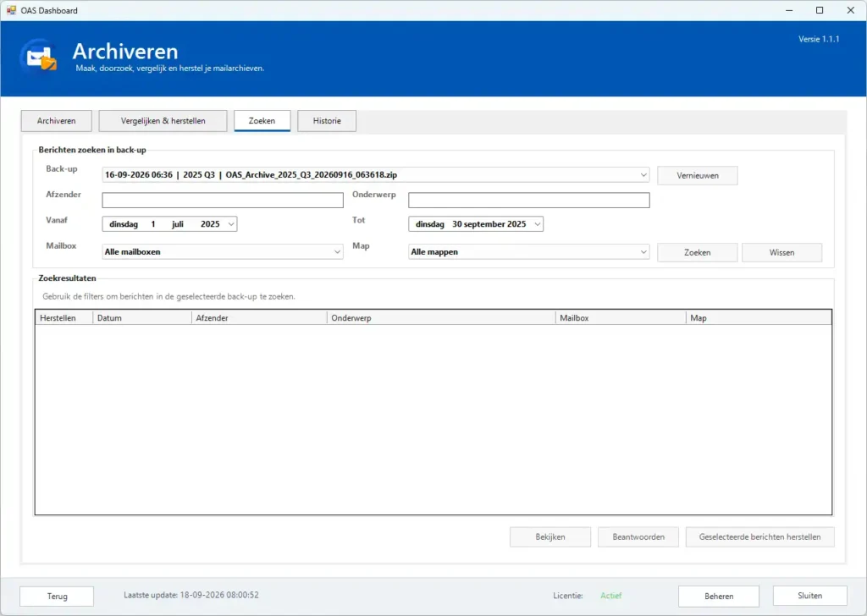Select the month 'juli' in Vanaf date
The width and height of the screenshot is (867, 616).
tap(178, 223)
